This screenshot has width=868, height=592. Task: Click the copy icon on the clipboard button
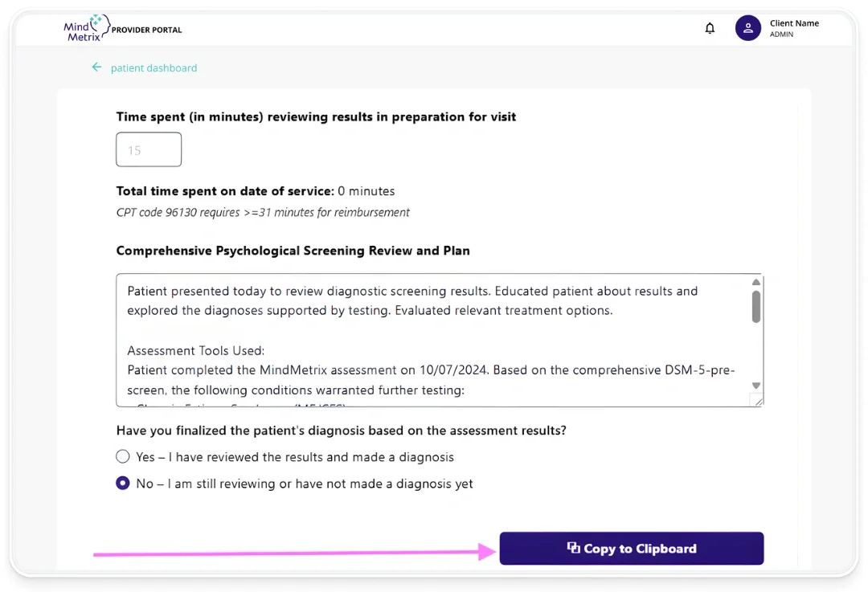[x=573, y=548]
